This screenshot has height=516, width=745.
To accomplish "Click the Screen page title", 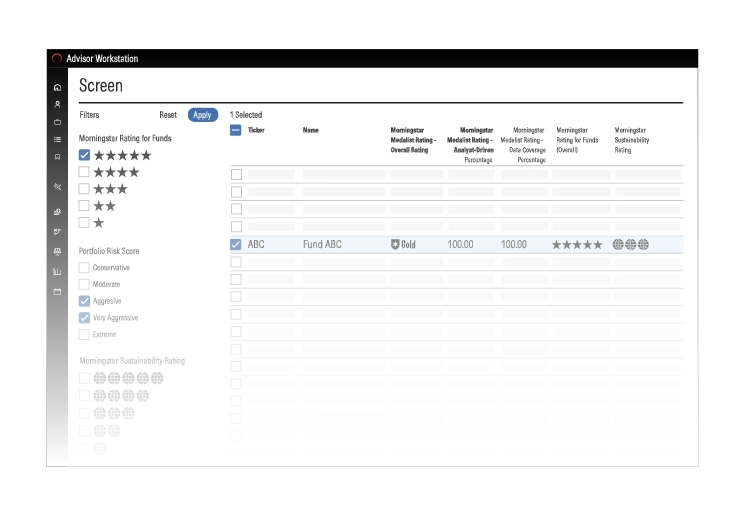I will (101, 86).
